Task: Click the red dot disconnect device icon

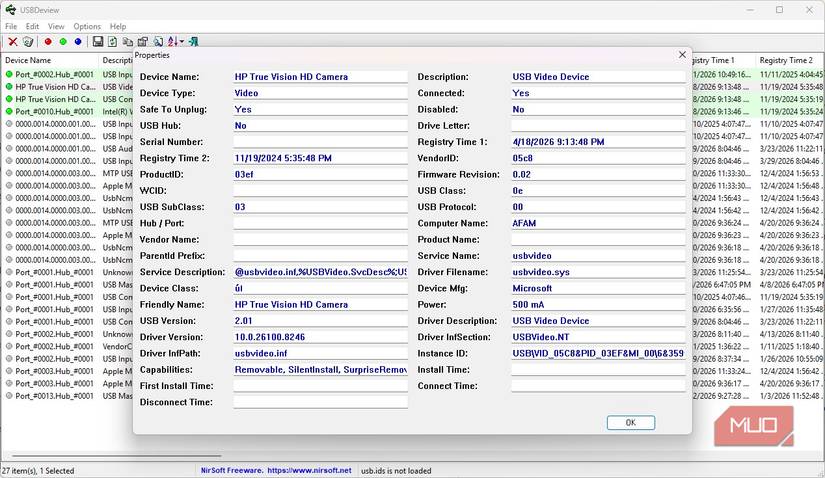Action: [x=47, y=42]
